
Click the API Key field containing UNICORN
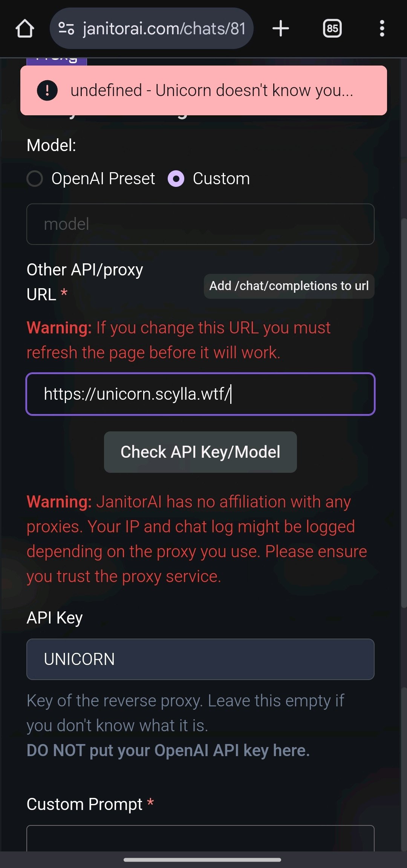pos(200,659)
